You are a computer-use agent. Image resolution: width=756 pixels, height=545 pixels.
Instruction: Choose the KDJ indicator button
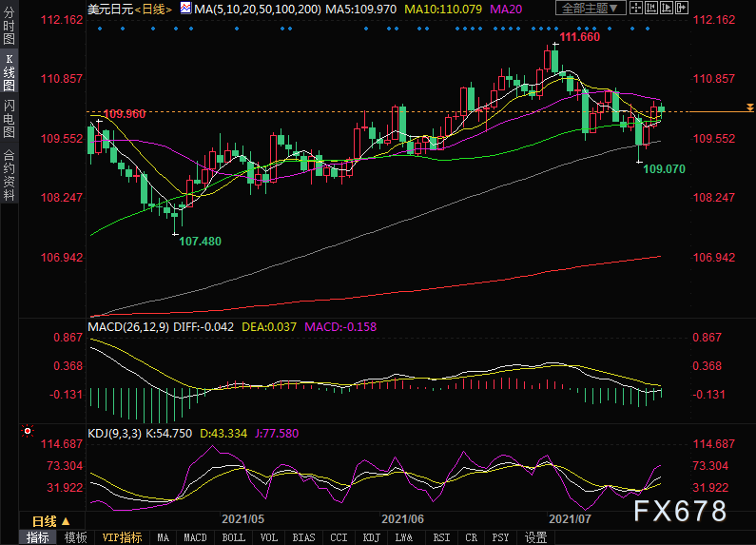pyautogui.click(x=371, y=537)
